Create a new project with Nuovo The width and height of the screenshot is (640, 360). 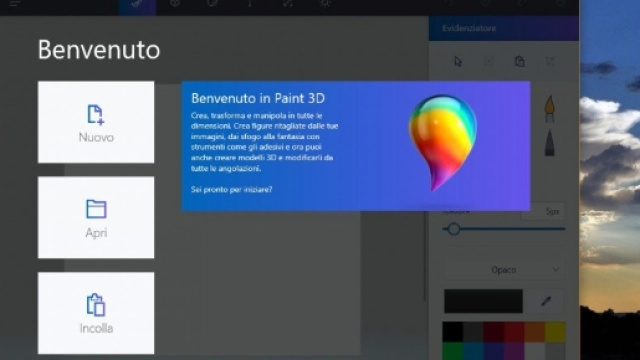96,122
